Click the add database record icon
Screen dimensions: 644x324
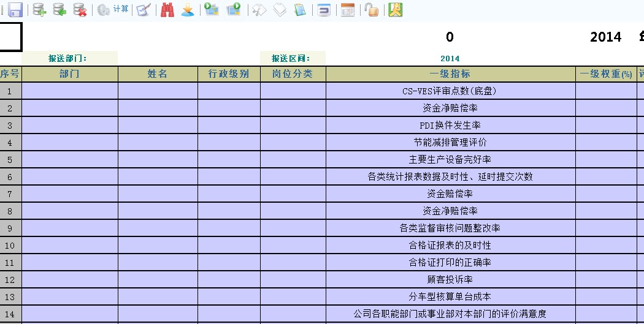click(40, 10)
